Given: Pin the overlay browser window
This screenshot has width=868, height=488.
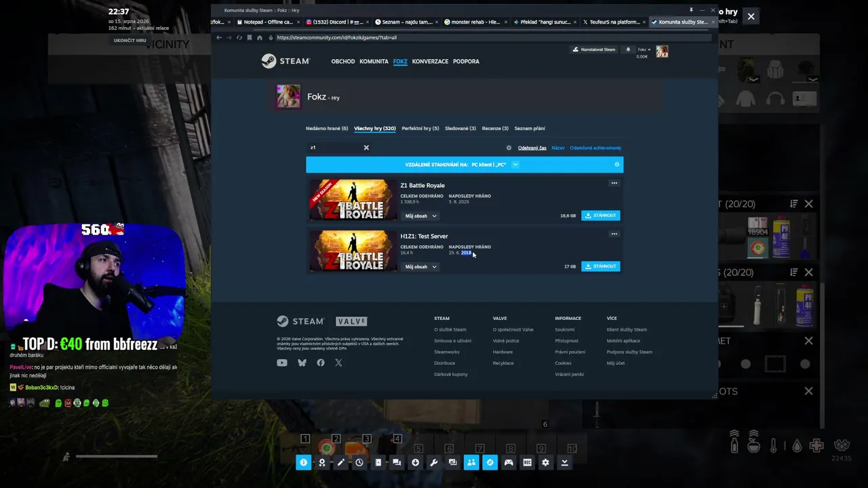Looking at the screenshot, I should tap(691, 10).
